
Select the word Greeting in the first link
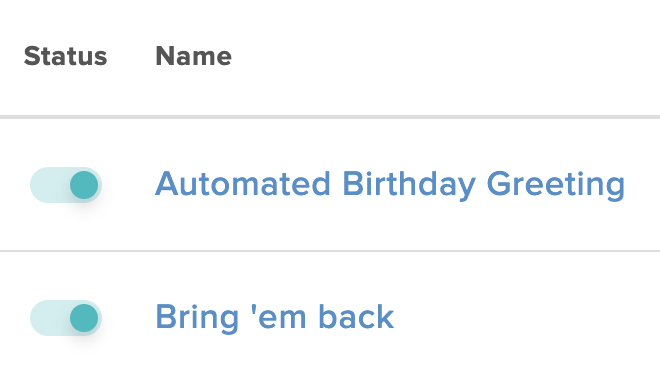click(556, 185)
